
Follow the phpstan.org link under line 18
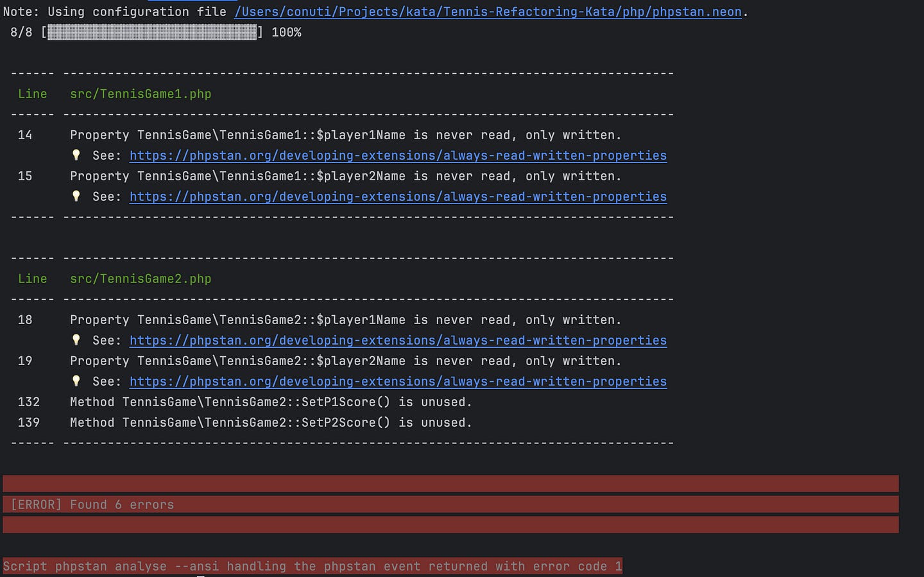(398, 340)
